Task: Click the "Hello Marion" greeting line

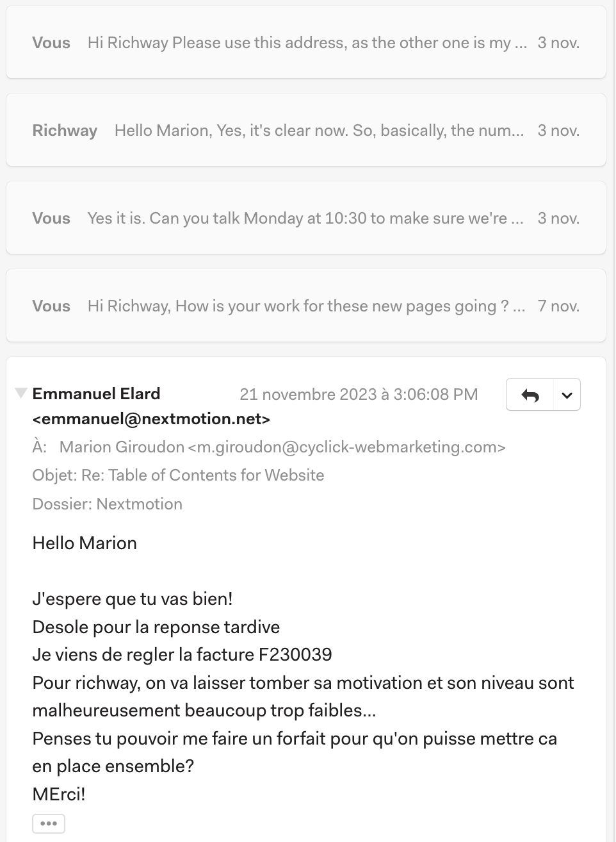Action: point(85,543)
